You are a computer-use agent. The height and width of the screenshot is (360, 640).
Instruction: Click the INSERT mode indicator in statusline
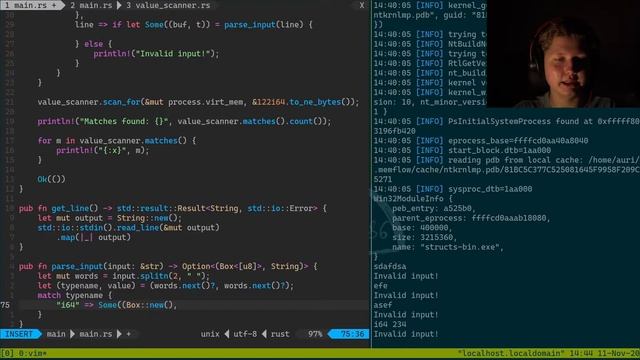tap(19, 334)
